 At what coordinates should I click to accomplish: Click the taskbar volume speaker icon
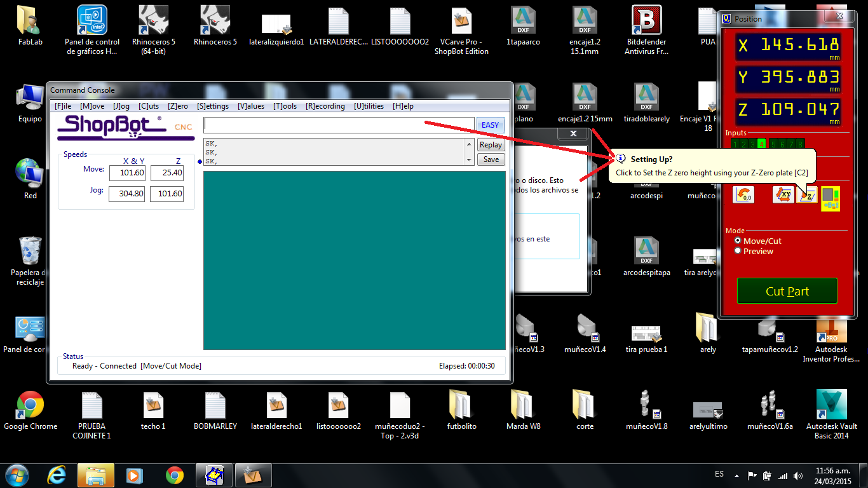click(798, 475)
